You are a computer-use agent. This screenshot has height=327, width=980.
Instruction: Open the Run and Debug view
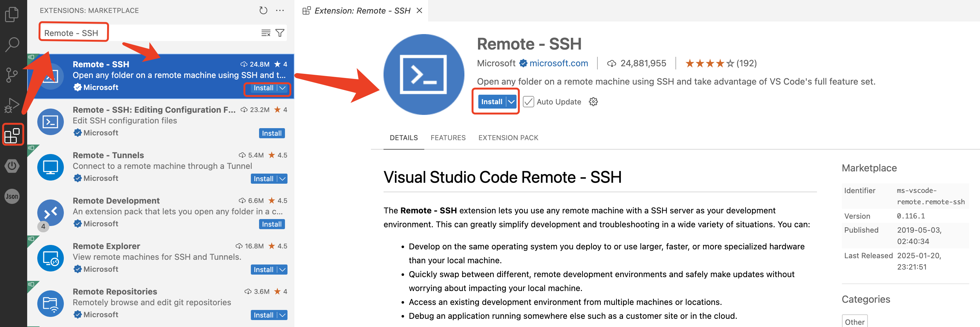pyautogui.click(x=12, y=105)
